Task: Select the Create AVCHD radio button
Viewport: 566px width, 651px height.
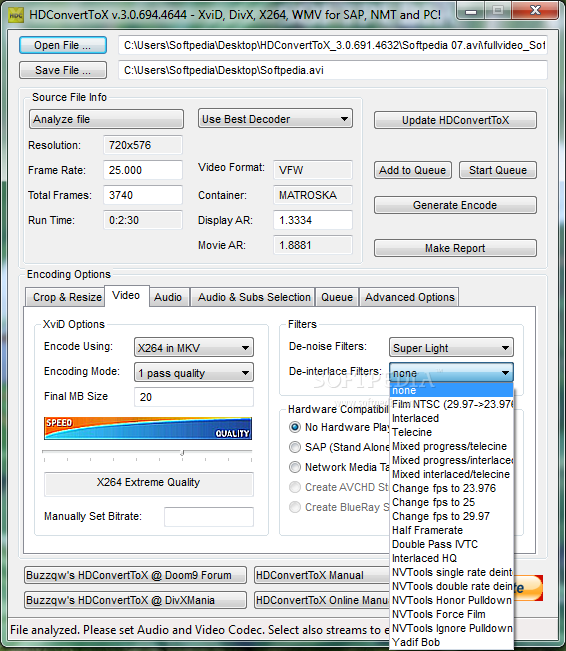Action: tap(295, 487)
